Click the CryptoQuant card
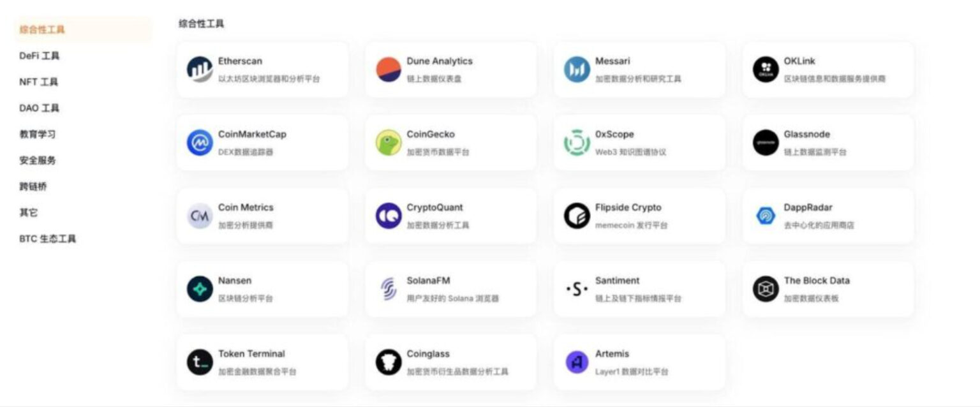Viewport: 980px width, 407px height. pyautogui.click(x=450, y=215)
